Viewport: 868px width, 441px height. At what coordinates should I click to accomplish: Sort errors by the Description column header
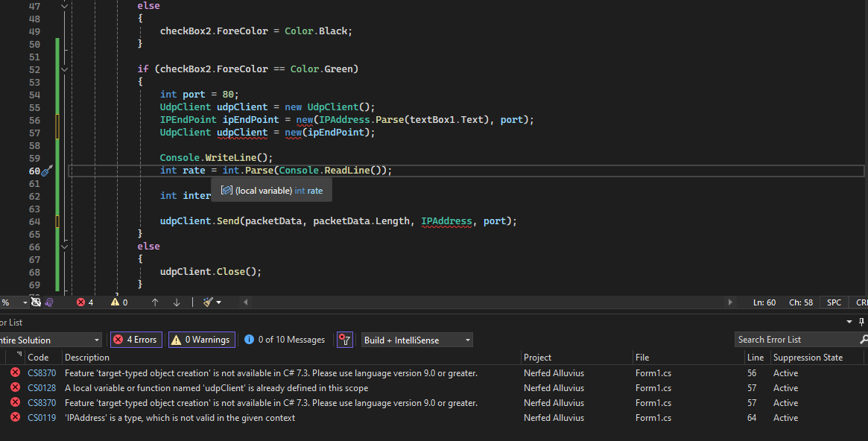[87, 358]
